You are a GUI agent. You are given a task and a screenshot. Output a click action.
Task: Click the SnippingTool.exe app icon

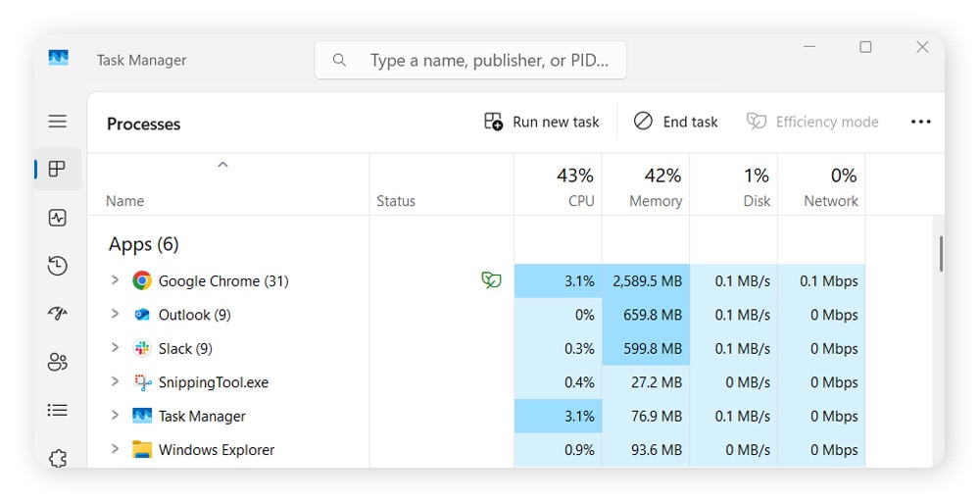tap(142, 382)
